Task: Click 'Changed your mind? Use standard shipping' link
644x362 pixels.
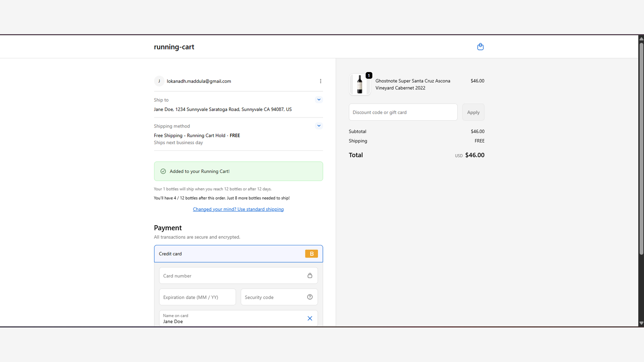Action: tap(238, 209)
